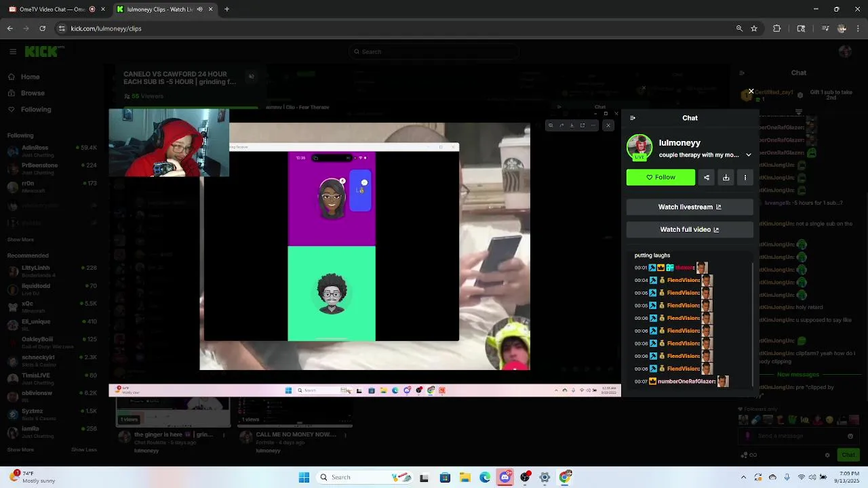Mute the background stream preview speaker icon

pyautogui.click(x=252, y=77)
